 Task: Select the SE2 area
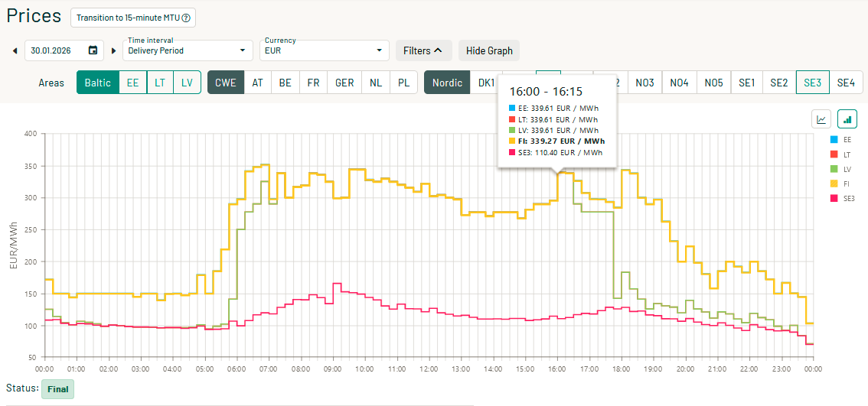779,83
